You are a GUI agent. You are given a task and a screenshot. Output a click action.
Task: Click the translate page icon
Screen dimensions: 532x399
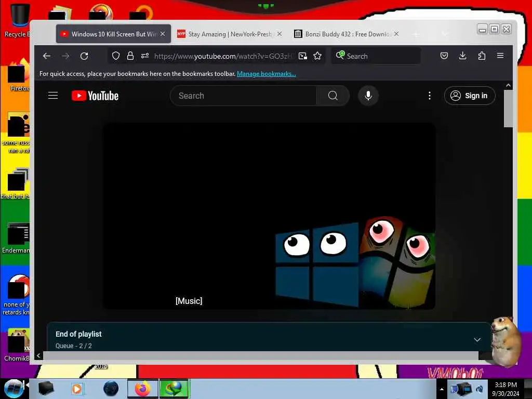point(303,56)
